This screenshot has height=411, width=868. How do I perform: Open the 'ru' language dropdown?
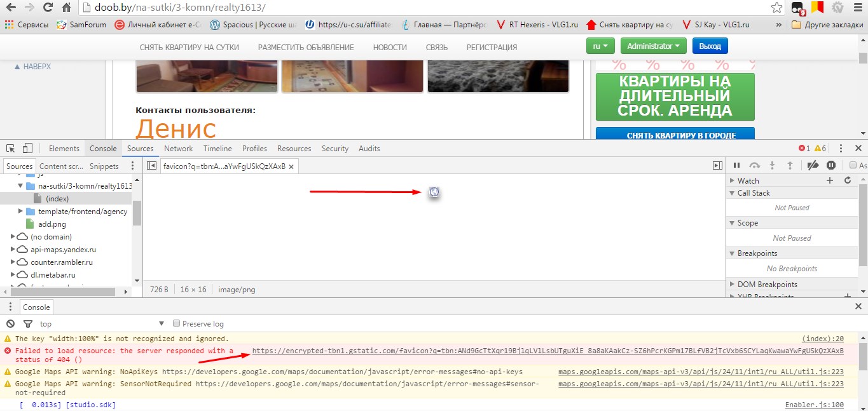coord(601,46)
